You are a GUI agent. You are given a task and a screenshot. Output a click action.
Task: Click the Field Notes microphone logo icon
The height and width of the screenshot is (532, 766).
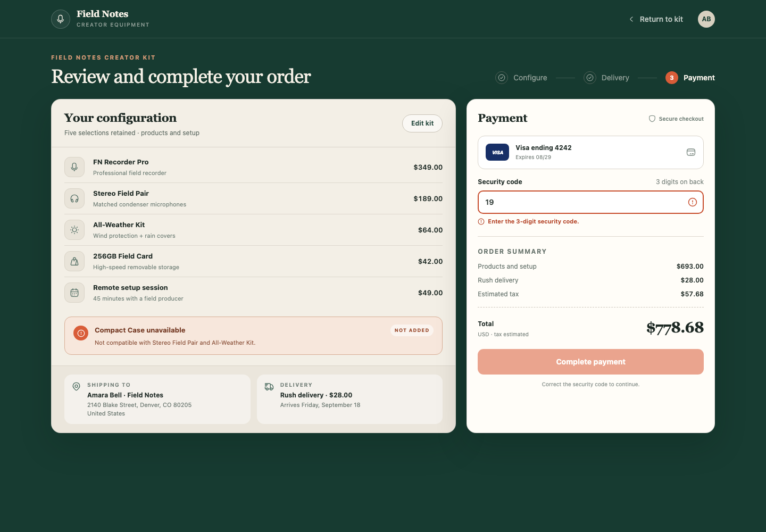pyautogui.click(x=61, y=19)
